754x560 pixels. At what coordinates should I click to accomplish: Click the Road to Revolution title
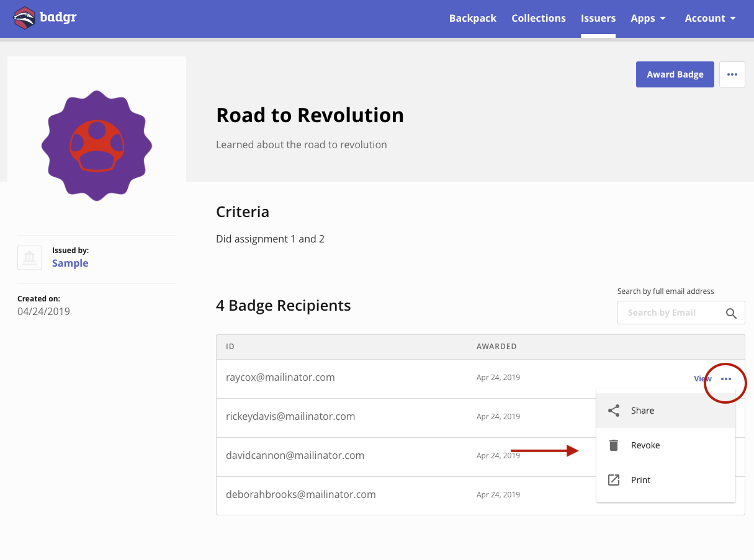pyautogui.click(x=310, y=115)
